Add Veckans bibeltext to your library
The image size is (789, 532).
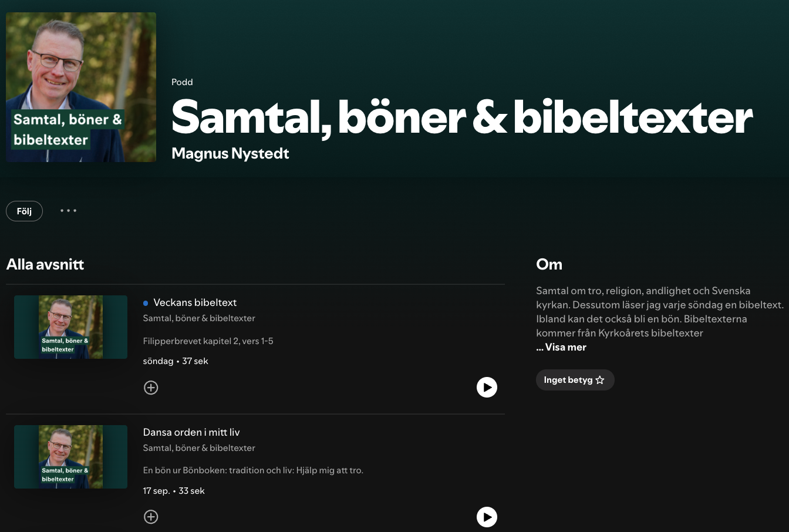point(151,388)
